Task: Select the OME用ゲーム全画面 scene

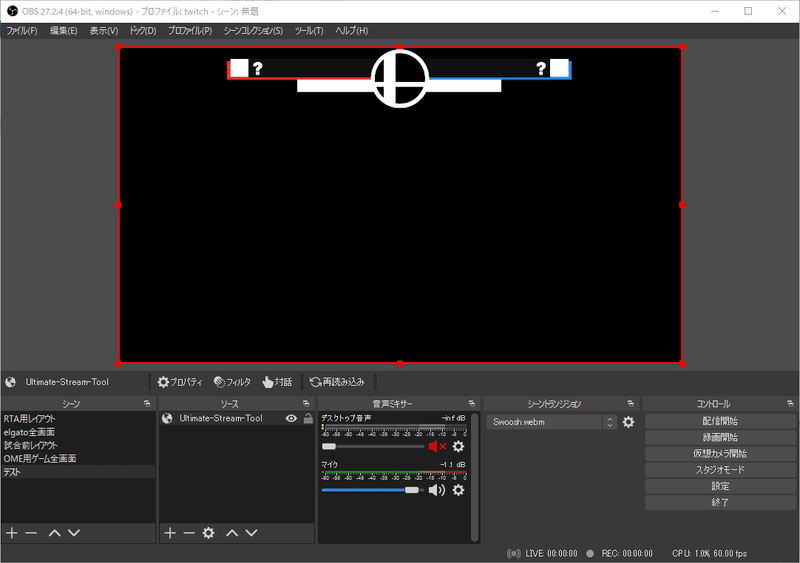Action: click(78, 458)
